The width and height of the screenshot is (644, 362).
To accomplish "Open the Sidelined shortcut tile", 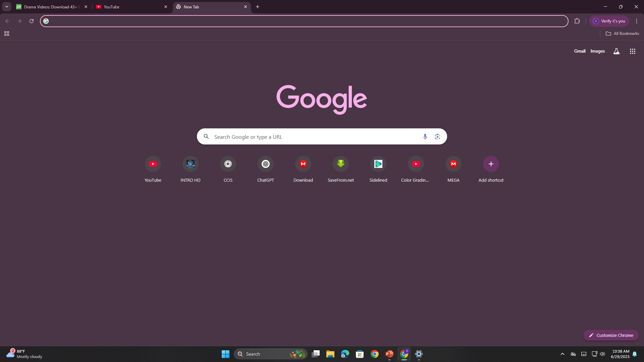I will tap(378, 169).
